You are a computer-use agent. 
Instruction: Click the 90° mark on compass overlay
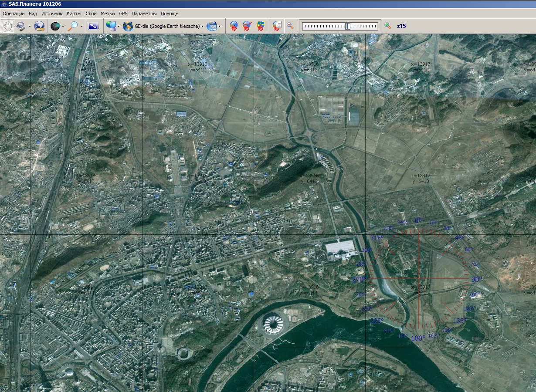[x=475, y=279]
